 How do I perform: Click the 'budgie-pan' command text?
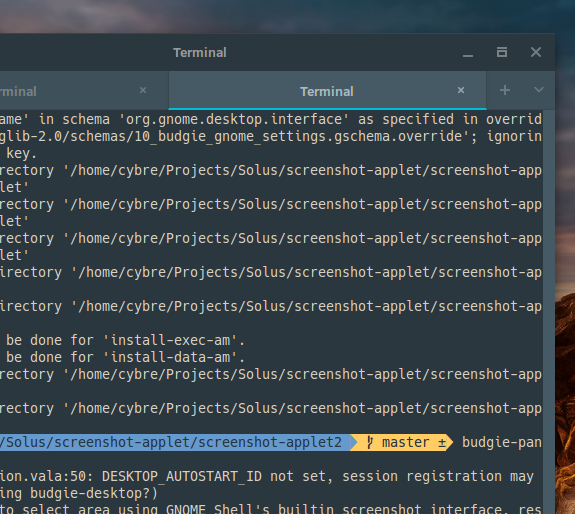[x=502, y=443]
